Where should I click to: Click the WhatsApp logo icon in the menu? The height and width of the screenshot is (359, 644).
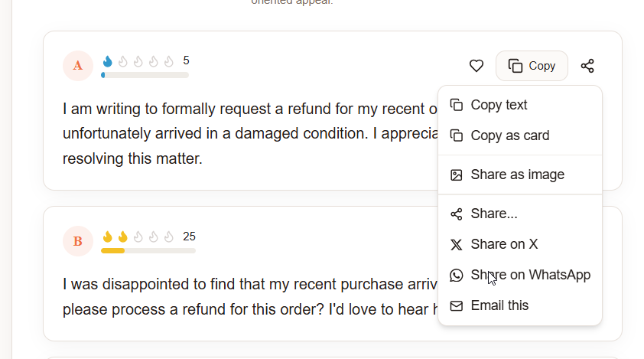[x=457, y=275]
